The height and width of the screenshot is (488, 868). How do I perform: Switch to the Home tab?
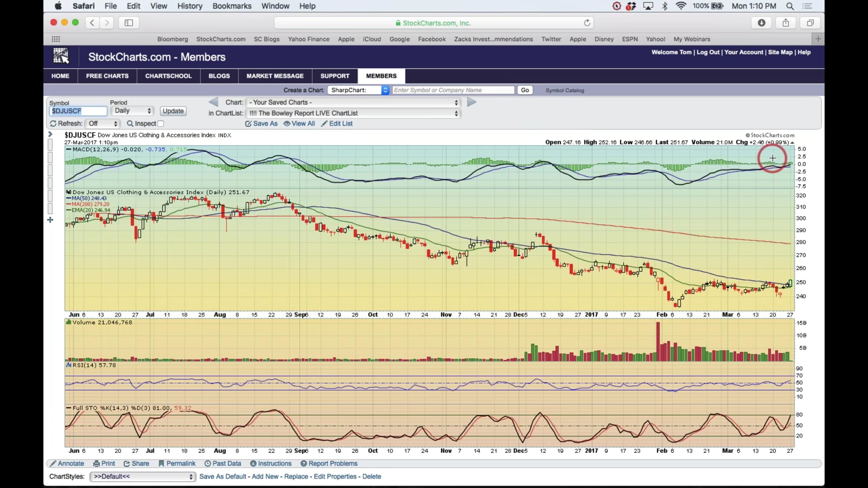point(60,76)
